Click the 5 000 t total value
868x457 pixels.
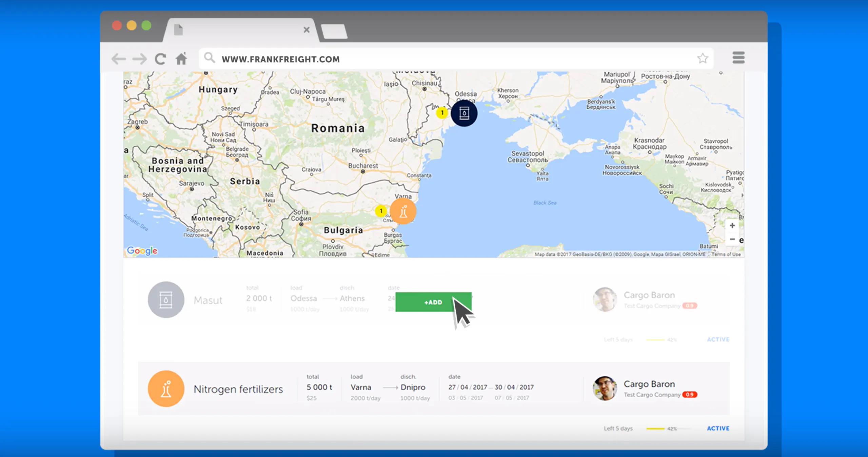click(x=319, y=387)
